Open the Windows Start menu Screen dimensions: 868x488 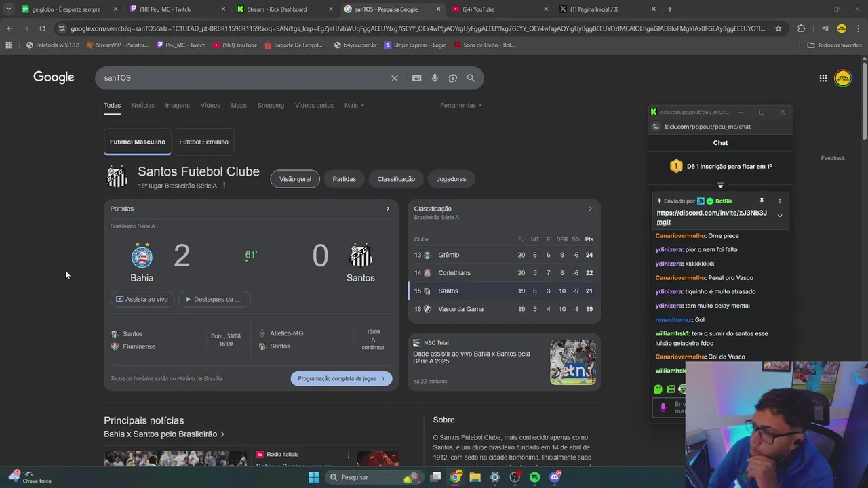313,477
